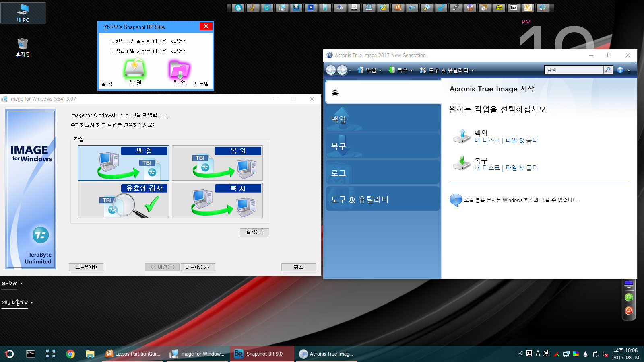Click the 백업 pink folder icon in Snapshot BR

pyautogui.click(x=180, y=69)
